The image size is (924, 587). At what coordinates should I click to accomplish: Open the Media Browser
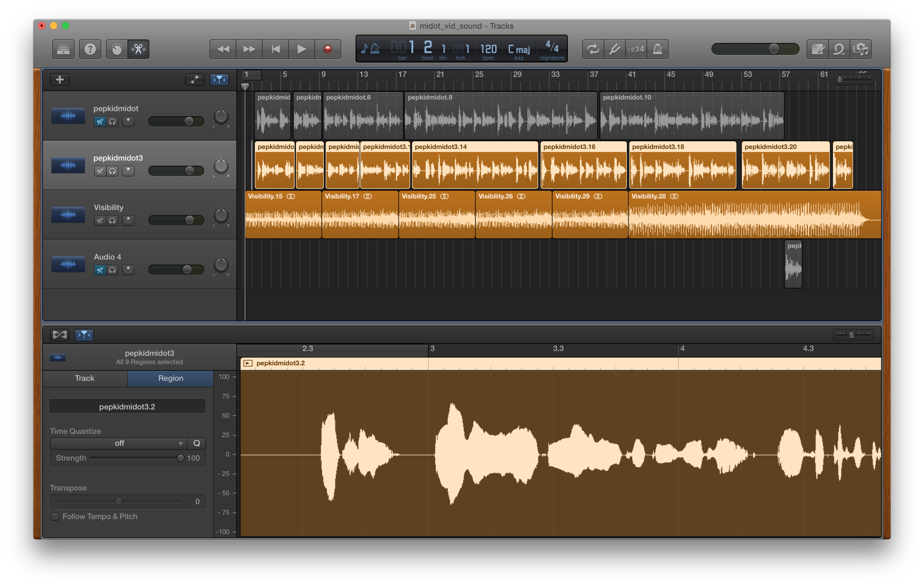pyautogui.click(x=861, y=49)
